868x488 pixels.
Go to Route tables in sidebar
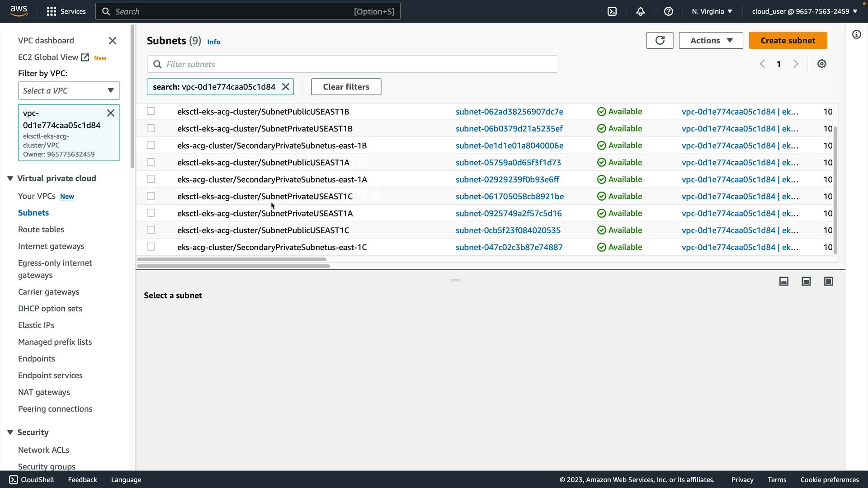pyautogui.click(x=41, y=230)
